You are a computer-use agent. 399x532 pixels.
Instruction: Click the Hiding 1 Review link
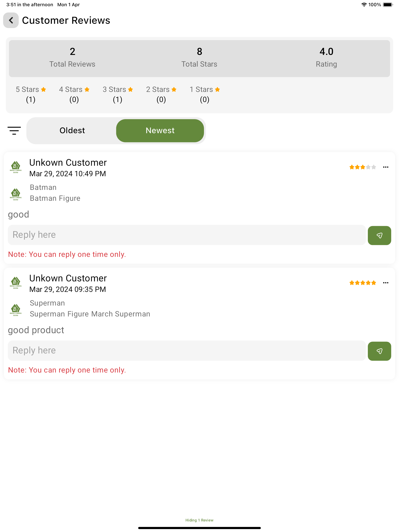tap(199, 520)
